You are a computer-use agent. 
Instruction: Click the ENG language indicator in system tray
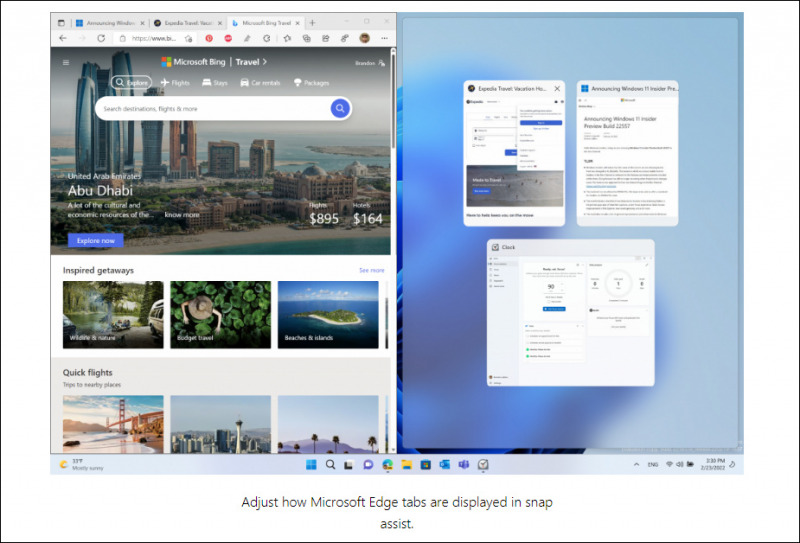tap(653, 464)
